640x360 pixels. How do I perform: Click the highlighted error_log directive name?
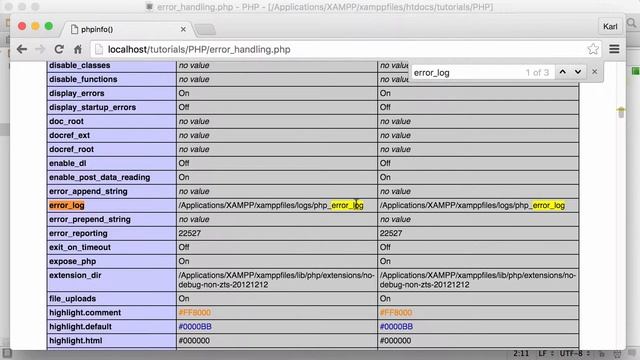(x=67, y=205)
